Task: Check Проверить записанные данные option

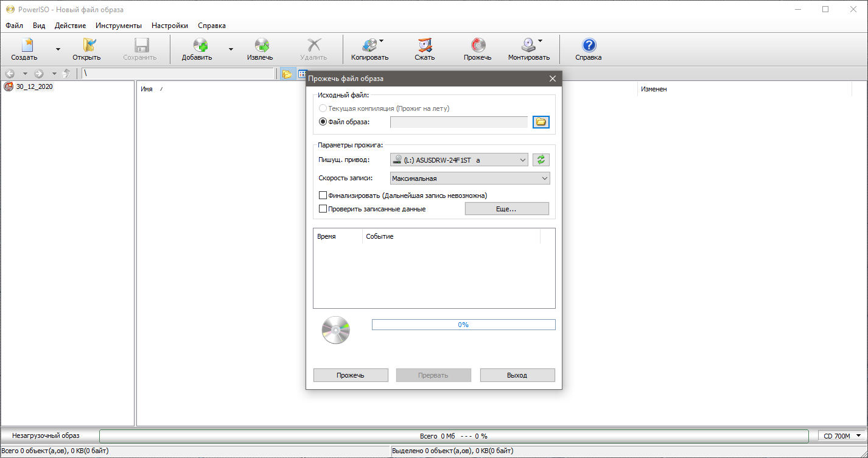Action: [x=323, y=209]
